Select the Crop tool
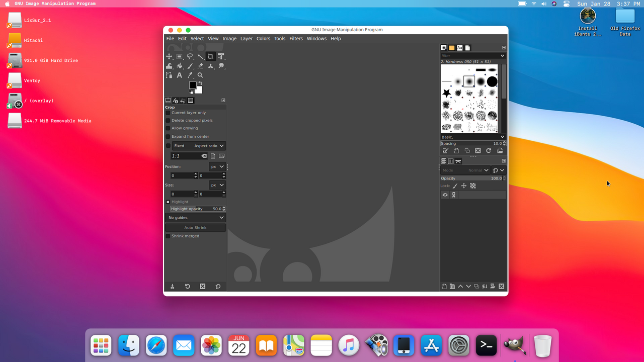The width and height of the screenshot is (644, 362). 210,56
